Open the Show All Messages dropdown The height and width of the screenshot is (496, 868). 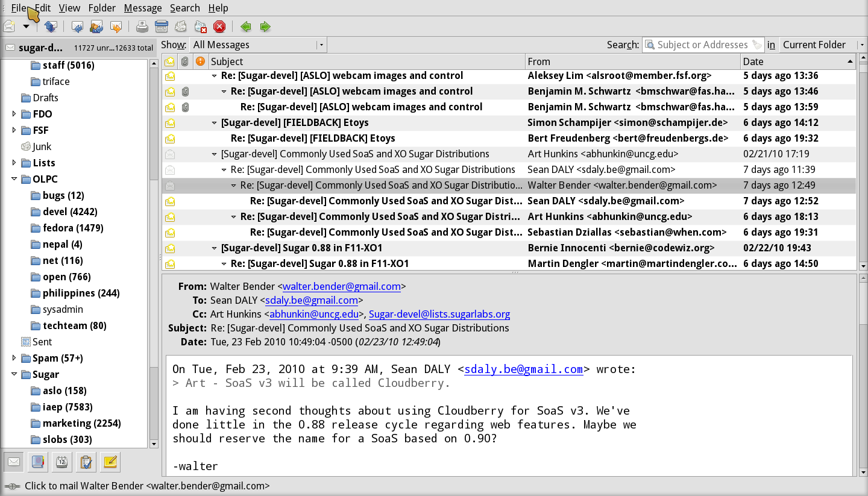[x=259, y=45]
